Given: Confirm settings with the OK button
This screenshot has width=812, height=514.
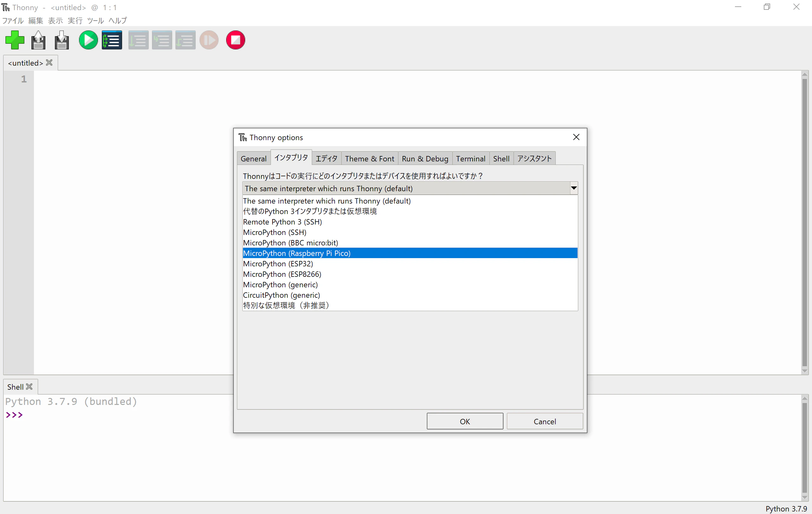Looking at the screenshot, I should [x=465, y=421].
